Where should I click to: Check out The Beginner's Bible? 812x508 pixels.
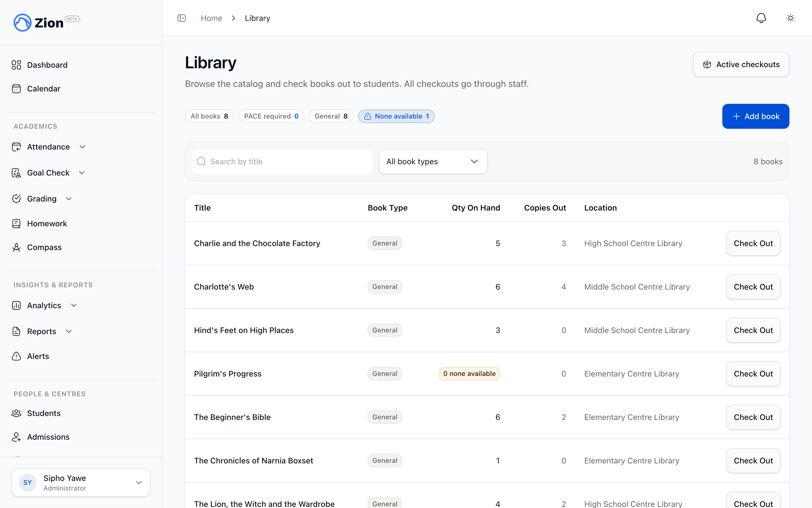point(753,417)
